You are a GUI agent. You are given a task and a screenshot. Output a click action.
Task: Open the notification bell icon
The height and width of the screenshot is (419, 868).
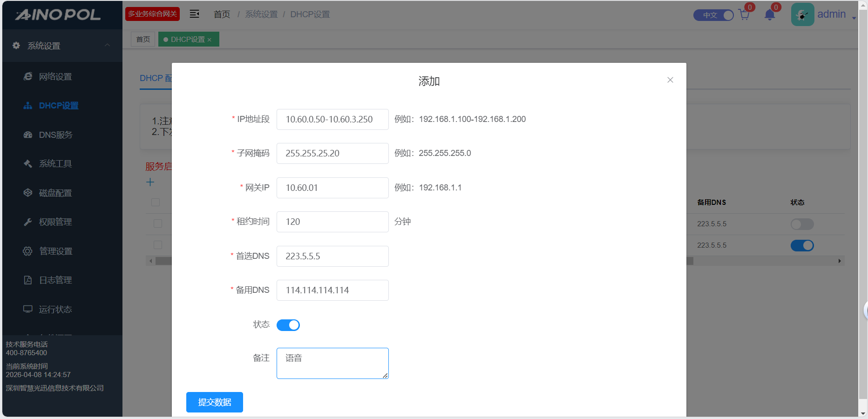click(769, 15)
